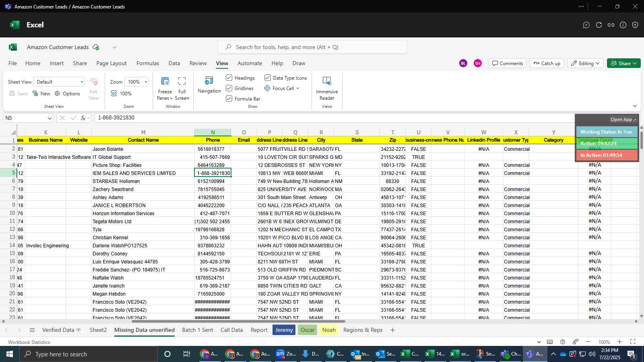Open the Regions & Reps sheet tab
This screenshot has height=362, width=644.
[363, 330]
